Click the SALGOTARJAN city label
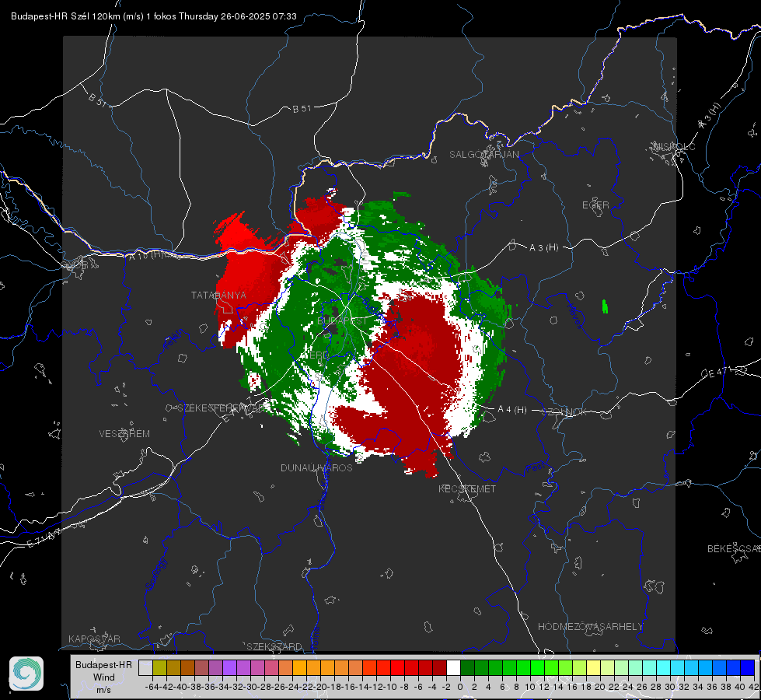 click(483, 155)
